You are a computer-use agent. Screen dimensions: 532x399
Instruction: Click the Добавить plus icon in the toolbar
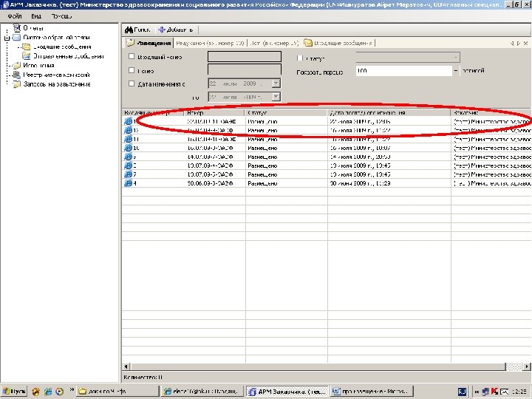coord(162,30)
